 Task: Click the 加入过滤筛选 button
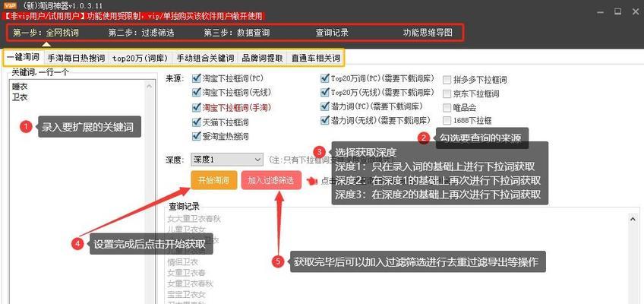coord(271,180)
